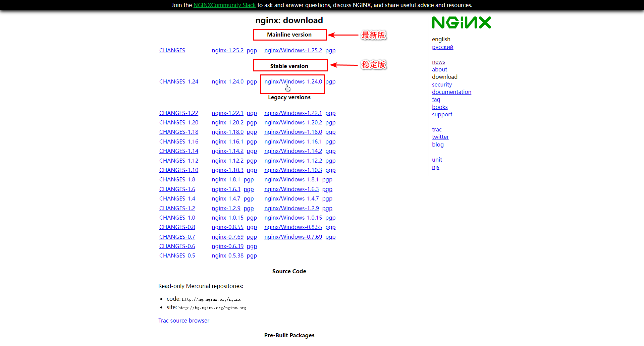The image size is (644, 346).
Task: Click the NGINX logo
Action: pos(461,23)
